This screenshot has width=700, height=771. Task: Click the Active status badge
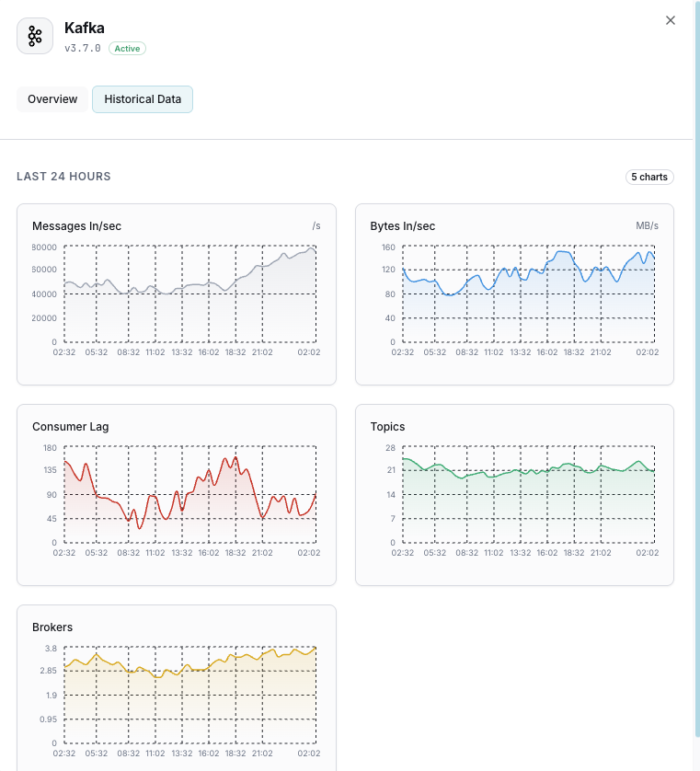click(x=127, y=48)
